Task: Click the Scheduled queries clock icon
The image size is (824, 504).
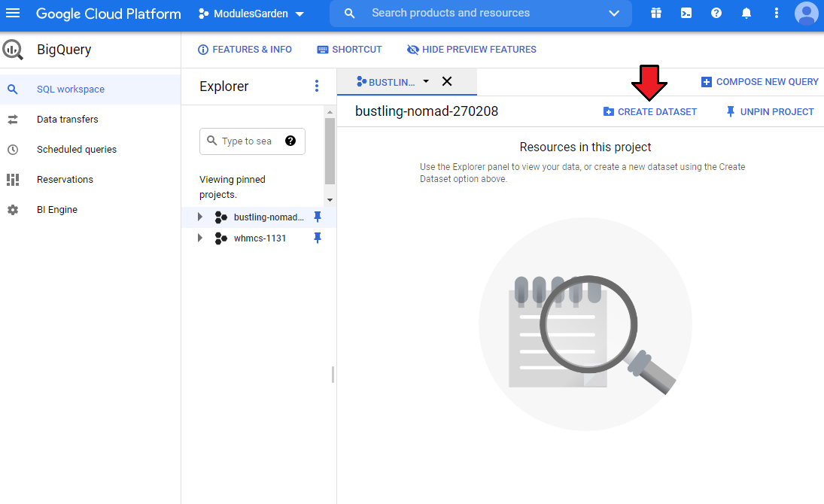Action: 13,150
